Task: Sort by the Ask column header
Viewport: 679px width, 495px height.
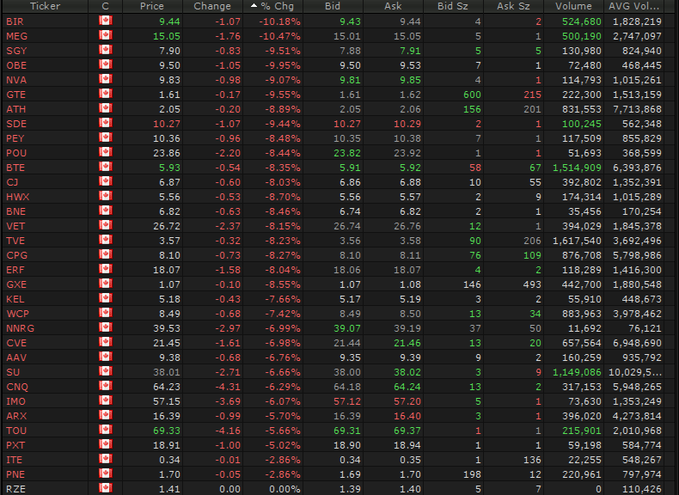Action: pyautogui.click(x=393, y=6)
